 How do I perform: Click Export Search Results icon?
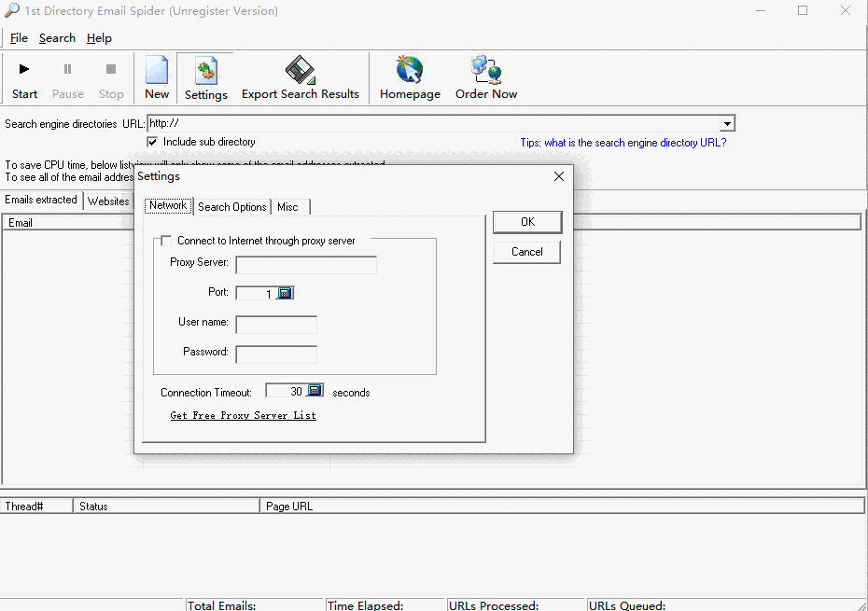click(x=300, y=71)
